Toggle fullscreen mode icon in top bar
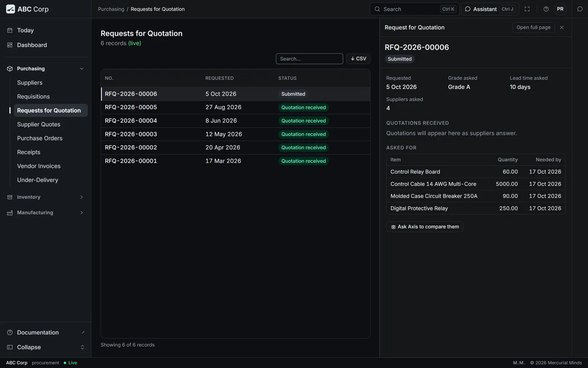The image size is (588, 368). click(x=527, y=9)
